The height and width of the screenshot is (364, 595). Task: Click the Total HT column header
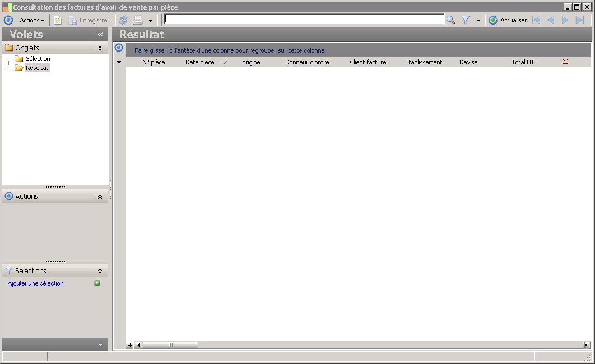(523, 62)
